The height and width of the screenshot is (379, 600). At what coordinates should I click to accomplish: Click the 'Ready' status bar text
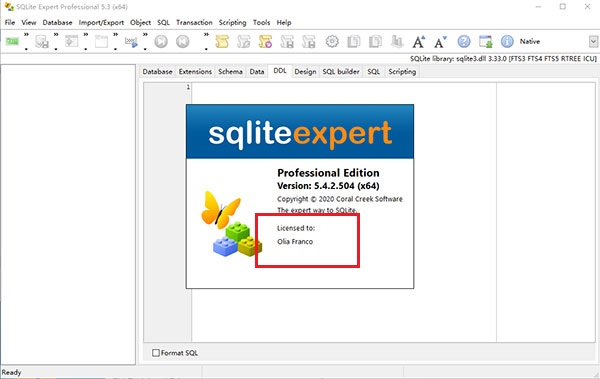[11, 372]
